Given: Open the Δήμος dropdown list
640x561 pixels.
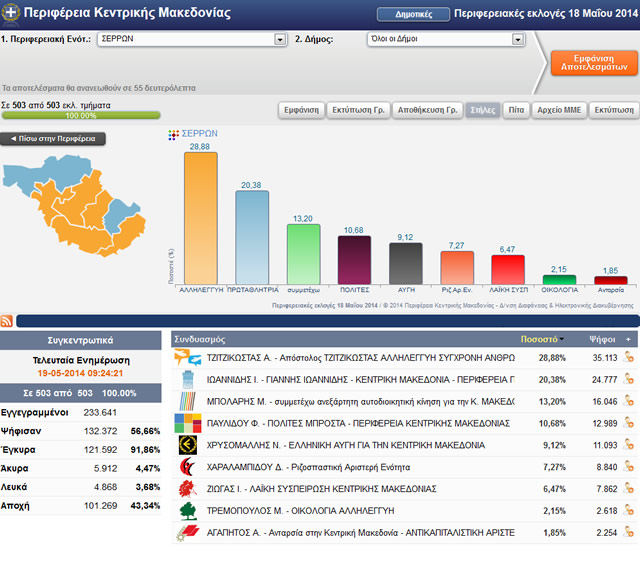Looking at the screenshot, I should (x=518, y=40).
